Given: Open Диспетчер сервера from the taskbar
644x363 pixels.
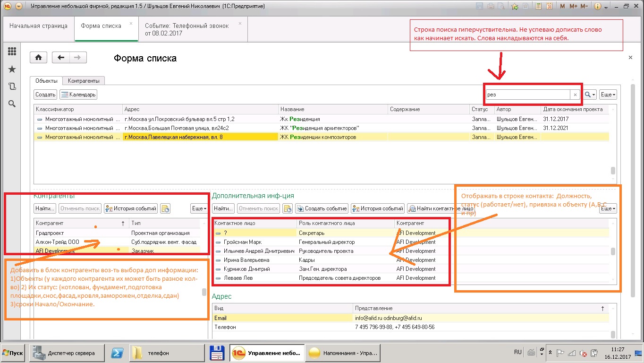Looking at the screenshot, I should point(66,353).
